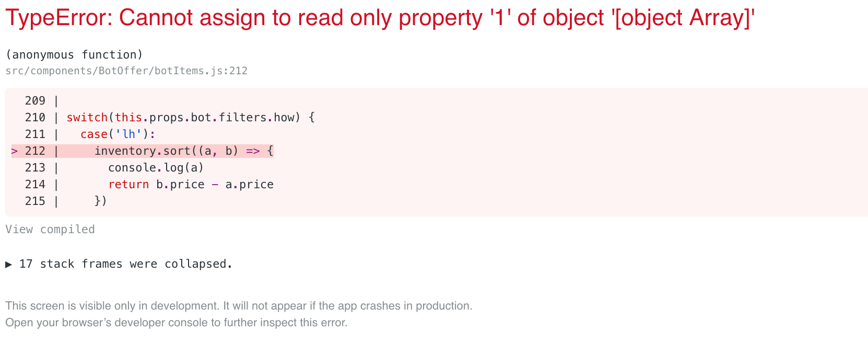Click the 'visible only in development' notice

click(x=239, y=306)
